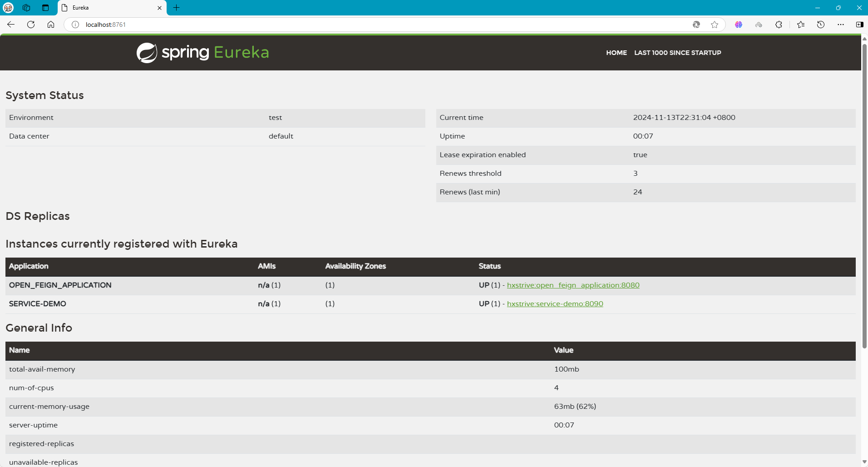The width and height of the screenshot is (868, 467).
Task: Click Data center value default
Action: point(281,136)
